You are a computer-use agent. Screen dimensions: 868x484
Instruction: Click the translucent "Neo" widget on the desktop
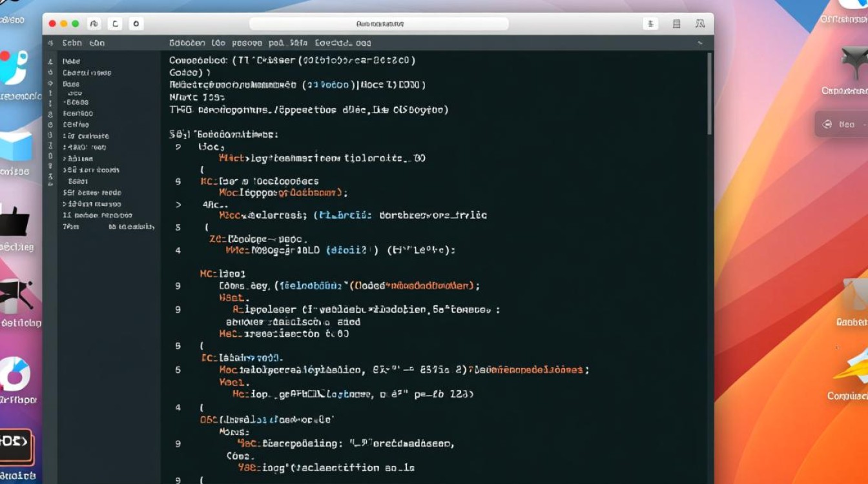point(841,124)
